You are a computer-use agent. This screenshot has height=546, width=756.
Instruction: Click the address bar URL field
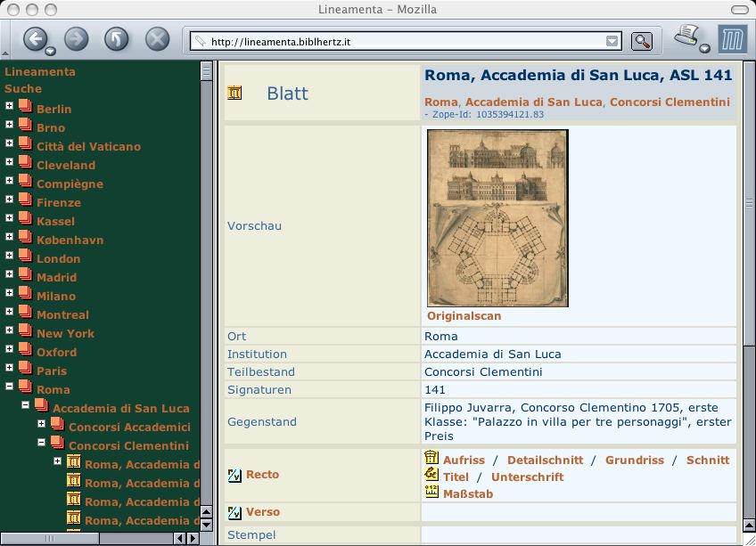coord(401,41)
